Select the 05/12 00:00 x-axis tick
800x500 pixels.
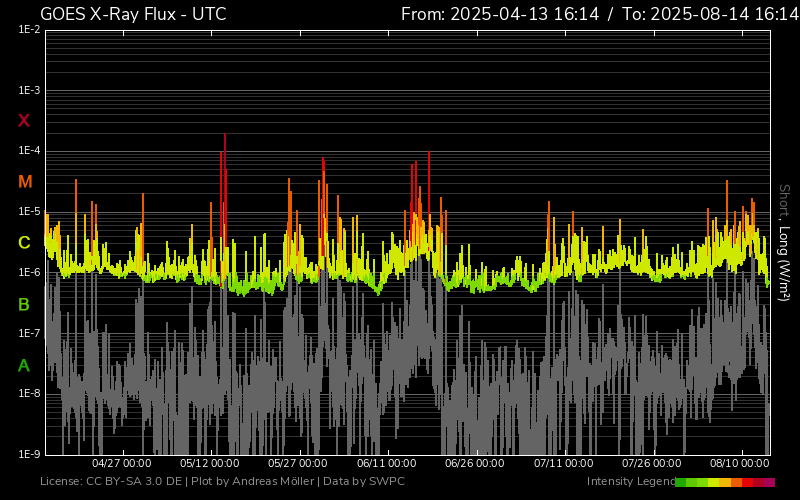pos(210,464)
